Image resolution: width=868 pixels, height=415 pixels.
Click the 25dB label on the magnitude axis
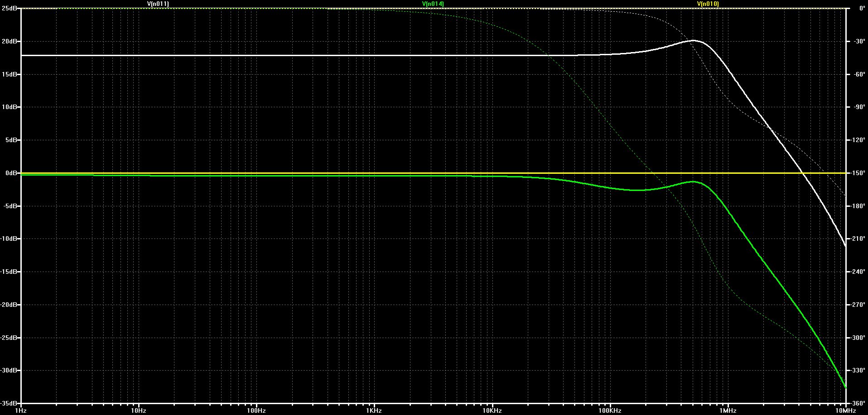click(9, 8)
